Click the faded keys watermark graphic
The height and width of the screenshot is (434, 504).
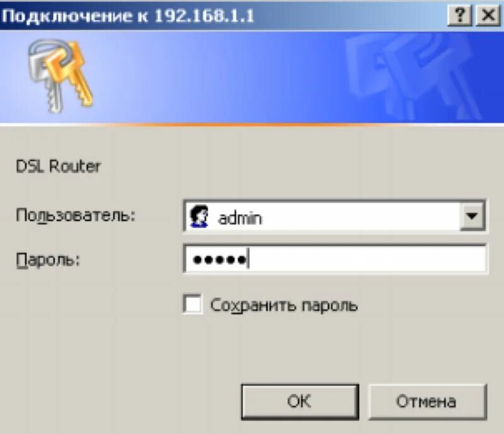[x=415, y=77]
